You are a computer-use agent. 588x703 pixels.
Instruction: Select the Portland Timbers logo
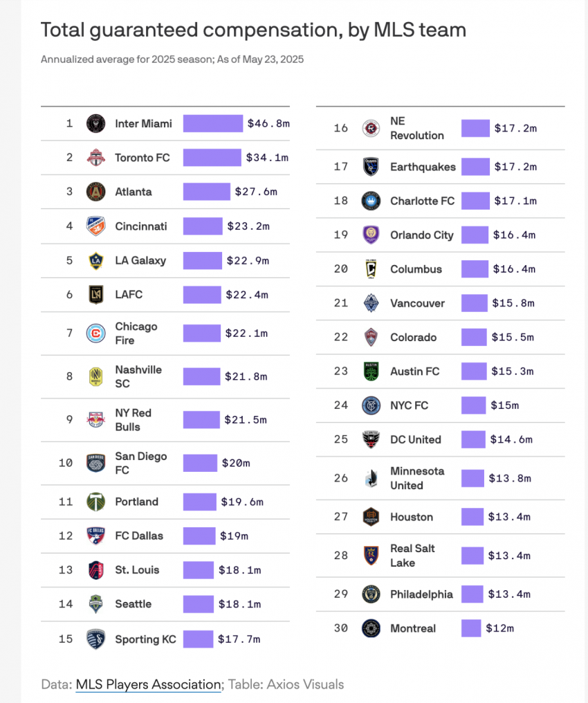point(95,502)
